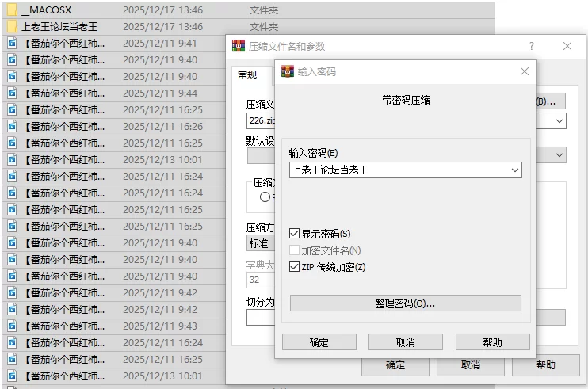Screen dimensions: 588x389
Task: Confirm password with 确定 in 输入密码 dialog
Action: pyautogui.click(x=319, y=342)
